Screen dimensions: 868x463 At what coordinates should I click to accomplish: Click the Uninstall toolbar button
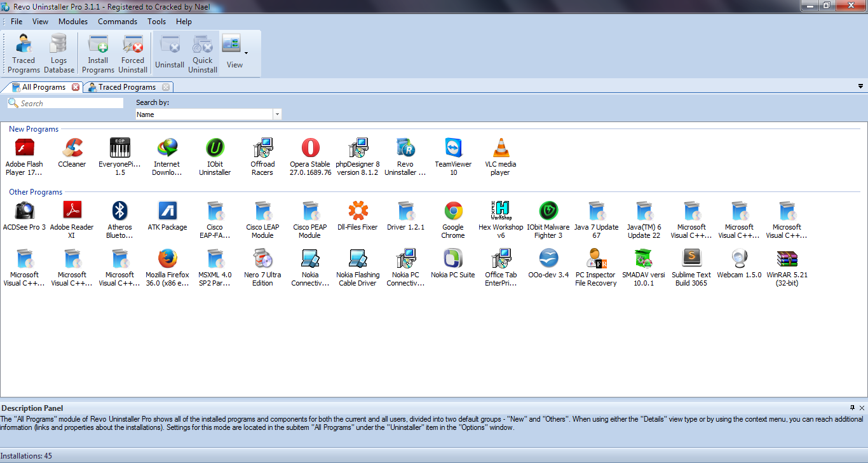170,53
